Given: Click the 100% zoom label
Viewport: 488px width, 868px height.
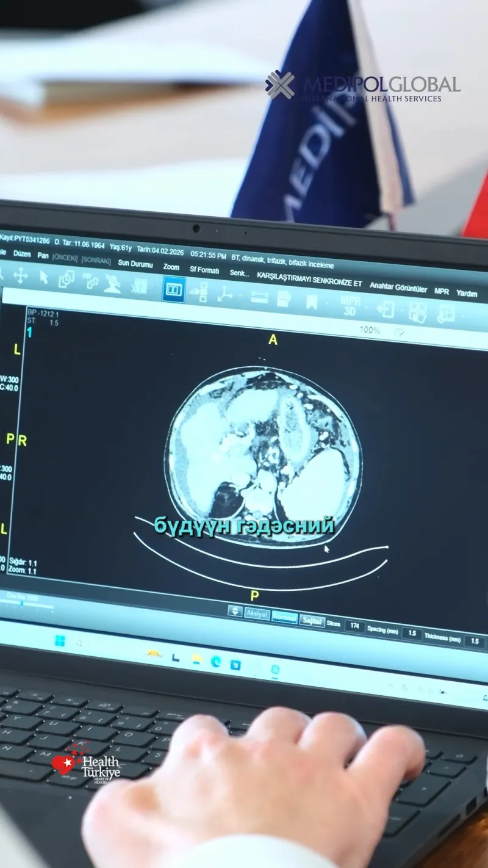Looking at the screenshot, I should point(370,330).
